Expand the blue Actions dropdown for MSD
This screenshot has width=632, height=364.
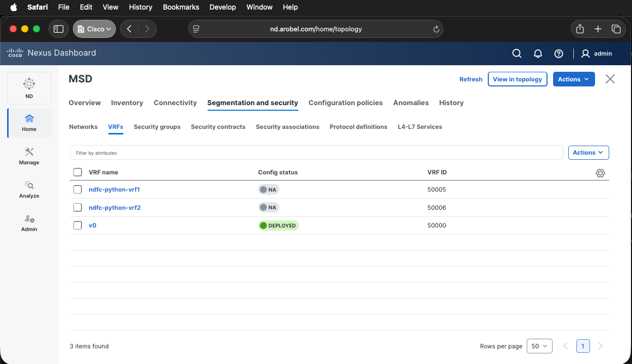[573, 79]
